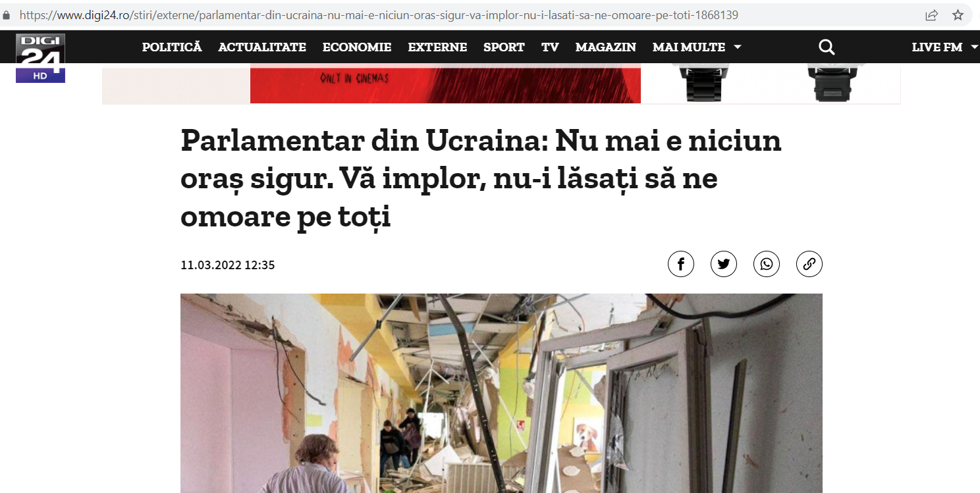980x493 pixels.
Task: Open the damaged hospital article photo
Action: [501, 393]
